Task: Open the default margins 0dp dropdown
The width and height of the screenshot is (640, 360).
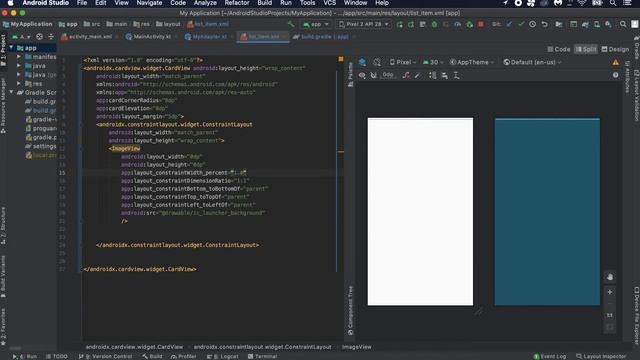Action: tap(388, 75)
